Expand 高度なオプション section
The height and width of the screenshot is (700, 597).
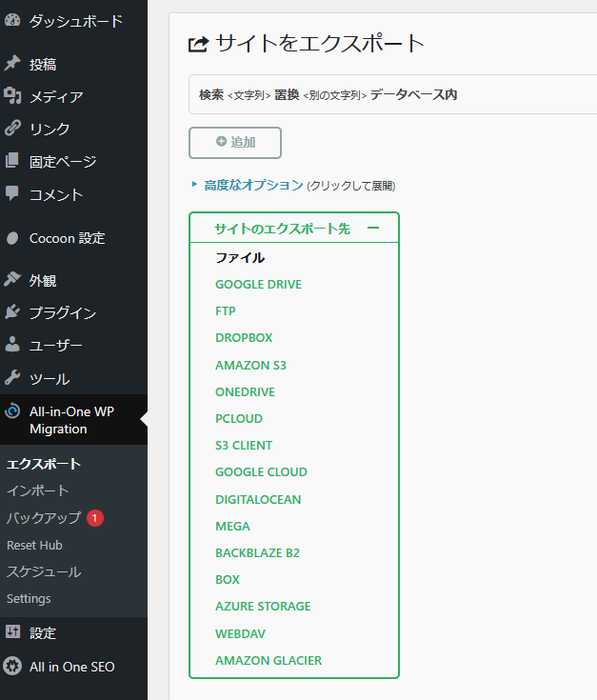253,185
